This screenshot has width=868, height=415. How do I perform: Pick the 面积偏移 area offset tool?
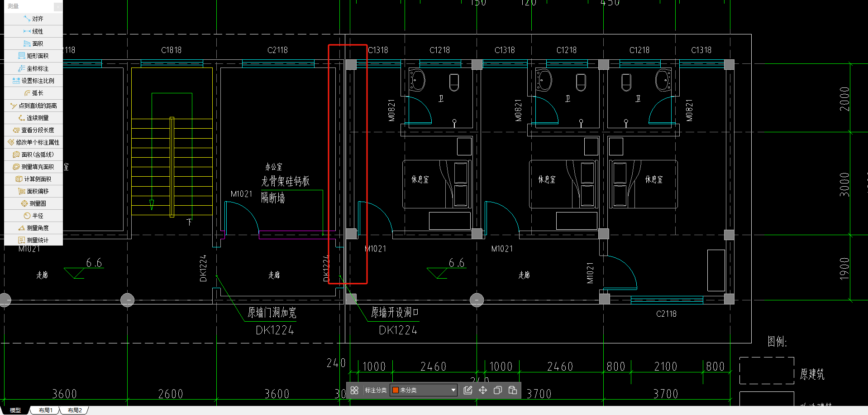coord(33,191)
